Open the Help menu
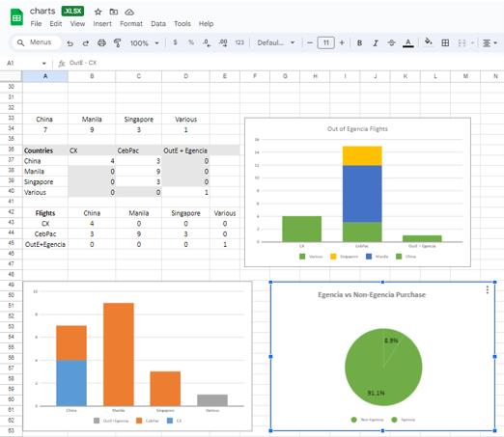The height and width of the screenshot is (437, 504). click(206, 24)
